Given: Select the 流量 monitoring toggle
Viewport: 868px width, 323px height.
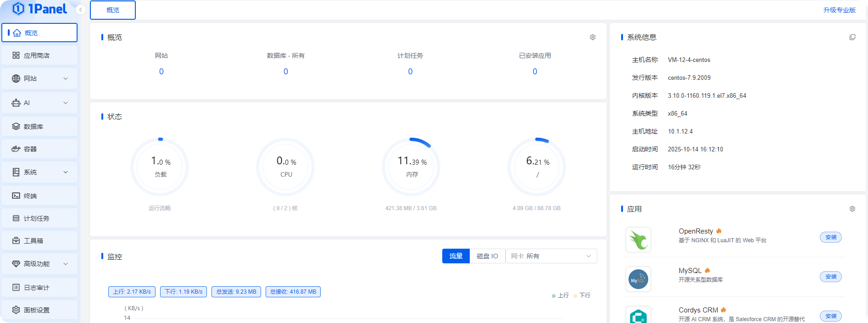Looking at the screenshot, I should pos(456,256).
